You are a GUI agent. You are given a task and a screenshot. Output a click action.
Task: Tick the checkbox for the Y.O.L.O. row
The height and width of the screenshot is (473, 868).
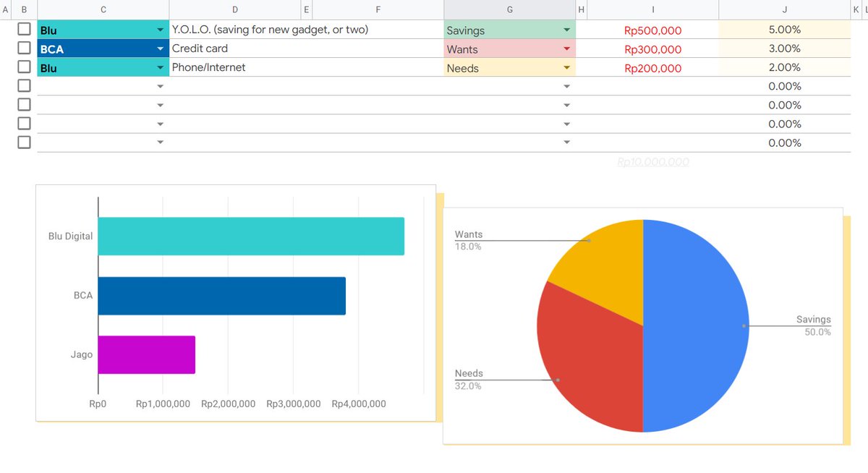24,30
